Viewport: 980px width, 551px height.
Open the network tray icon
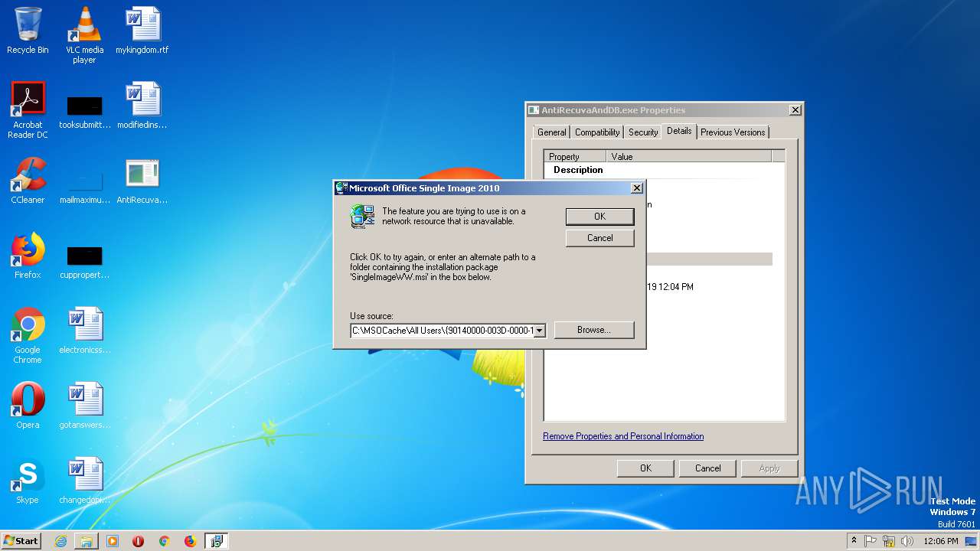coord(889,541)
